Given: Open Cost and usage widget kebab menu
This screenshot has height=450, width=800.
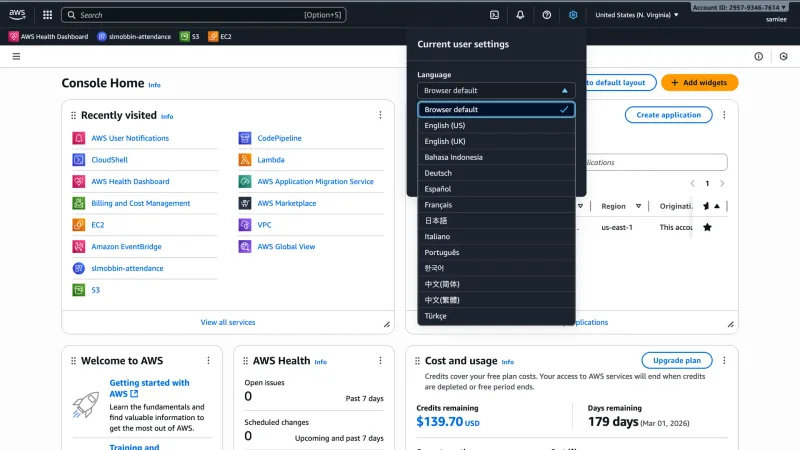Looking at the screenshot, I should tap(724, 360).
